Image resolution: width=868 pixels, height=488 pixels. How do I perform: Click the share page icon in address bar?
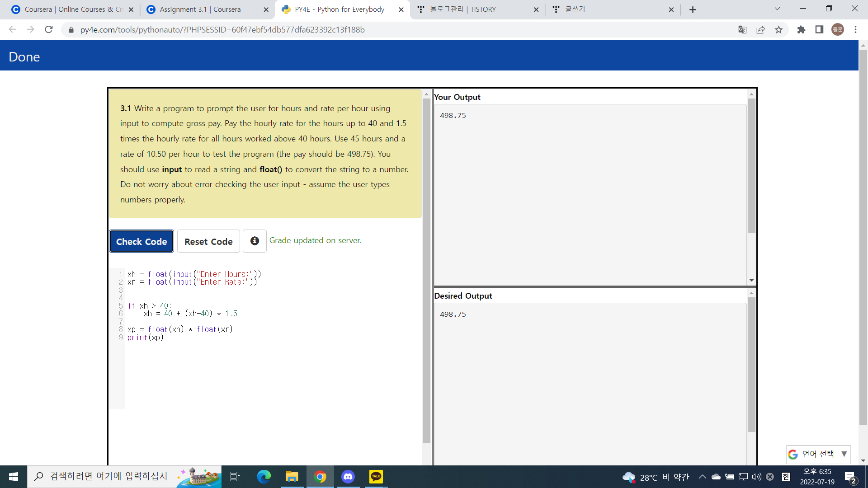(760, 30)
